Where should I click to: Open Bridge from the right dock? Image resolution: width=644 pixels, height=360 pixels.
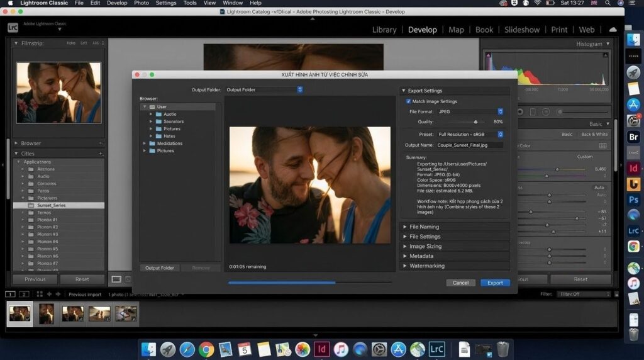633,137
